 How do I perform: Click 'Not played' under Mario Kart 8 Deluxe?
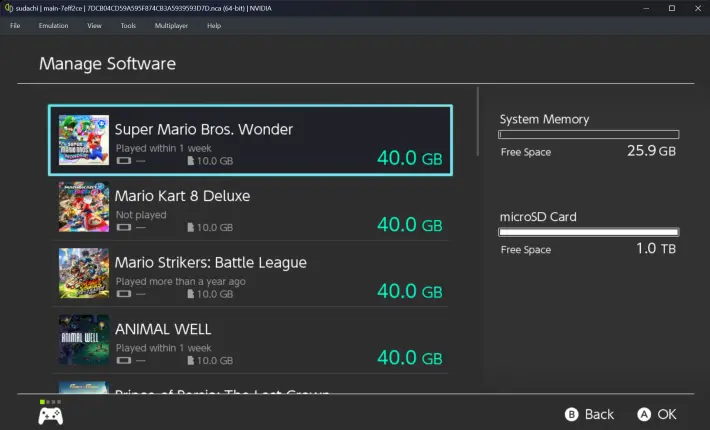141,215
